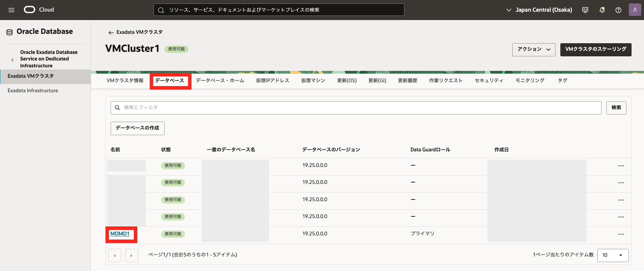Open the hamburger navigation menu
The image size is (644, 271).
[11, 10]
